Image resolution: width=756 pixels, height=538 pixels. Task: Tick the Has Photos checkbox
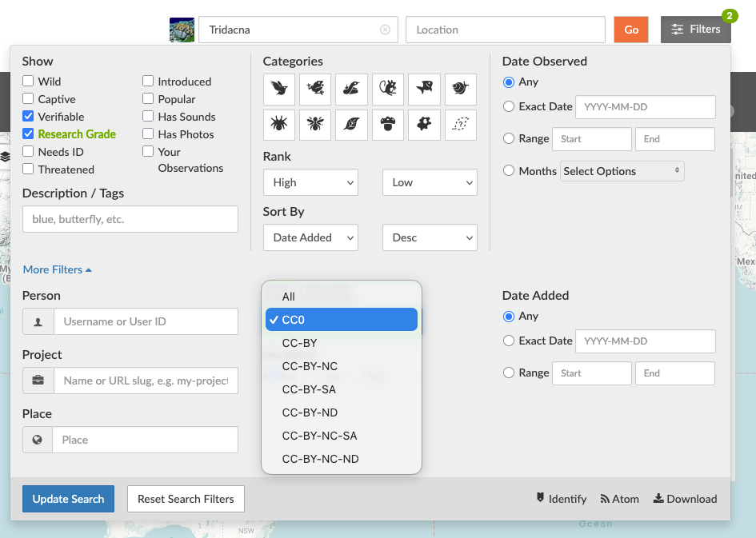coord(148,134)
